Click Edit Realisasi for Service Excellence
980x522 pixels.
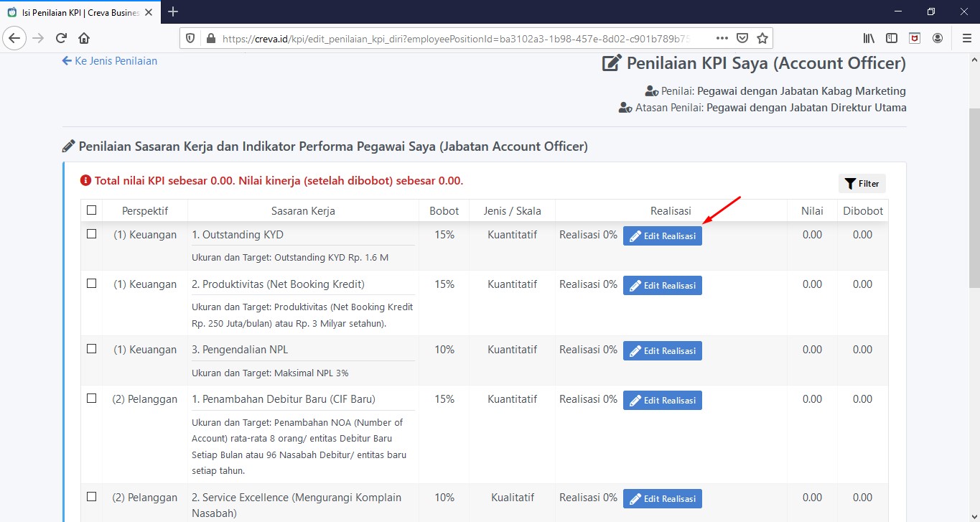tap(662, 499)
